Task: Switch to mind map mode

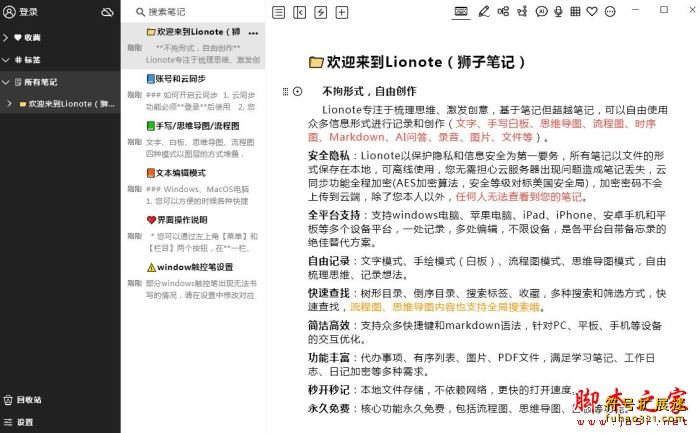Action: (503, 12)
